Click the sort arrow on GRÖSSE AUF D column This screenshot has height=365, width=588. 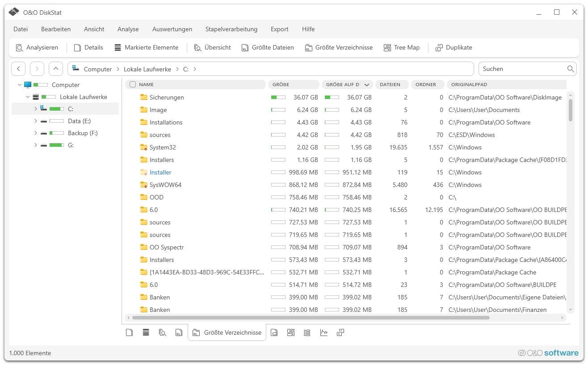367,84
